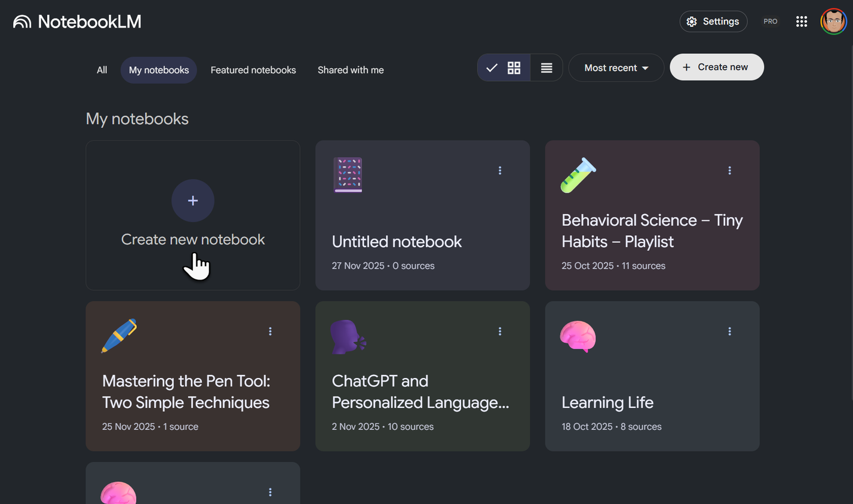
Task: Click the NotebookLM logo icon
Action: (22, 21)
